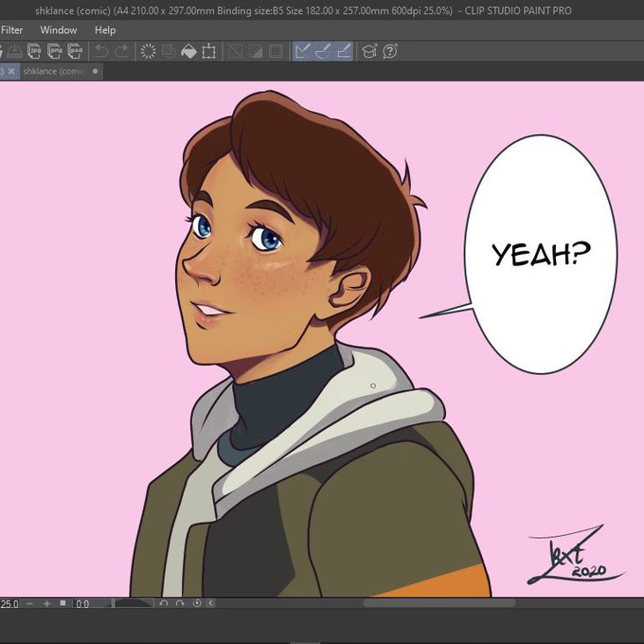The height and width of the screenshot is (644, 644).
Task: Click the 25.0 zoom percentage field
Action: (x=9, y=604)
